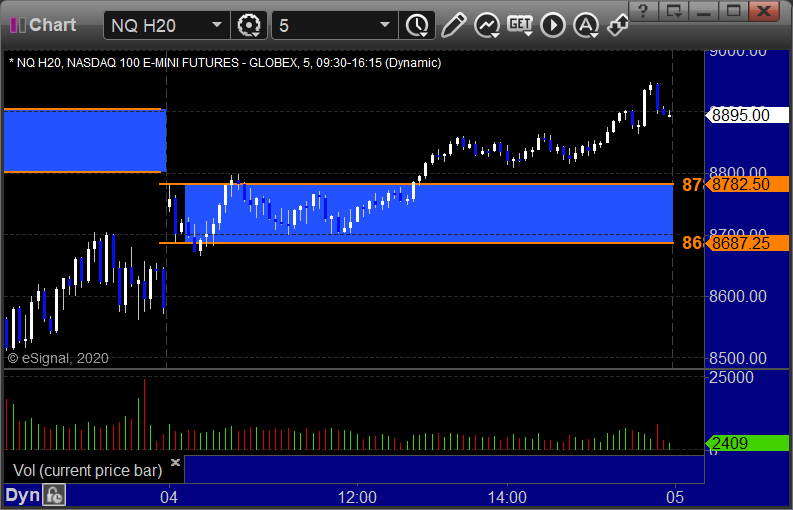This screenshot has width=793, height=510.
Task: Click the 8782.50 upper line price tag
Action: tap(747, 184)
